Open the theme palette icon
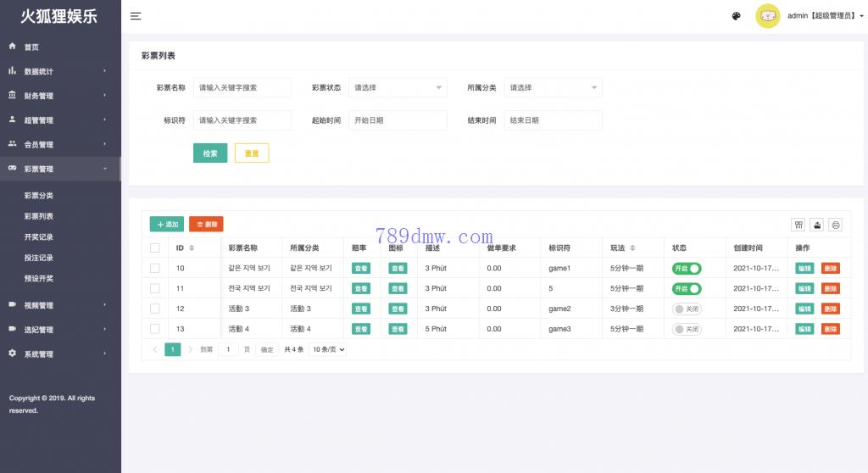Viewport: 868px width, 473px height. point(736,16)
